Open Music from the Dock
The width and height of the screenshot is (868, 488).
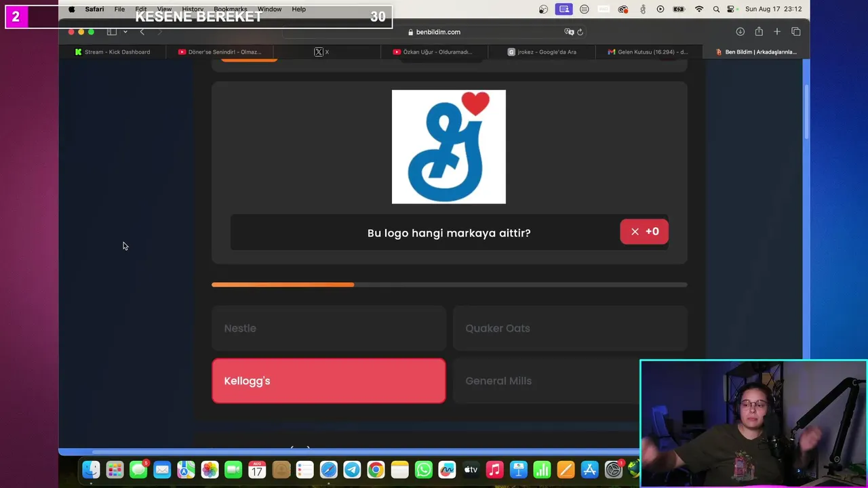coord(494,470)
